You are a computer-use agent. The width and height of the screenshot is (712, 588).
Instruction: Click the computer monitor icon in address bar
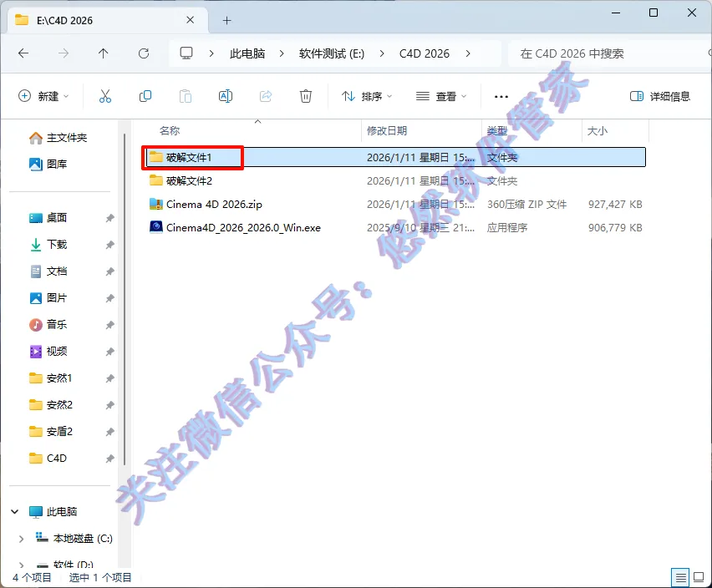coord(186,53)
